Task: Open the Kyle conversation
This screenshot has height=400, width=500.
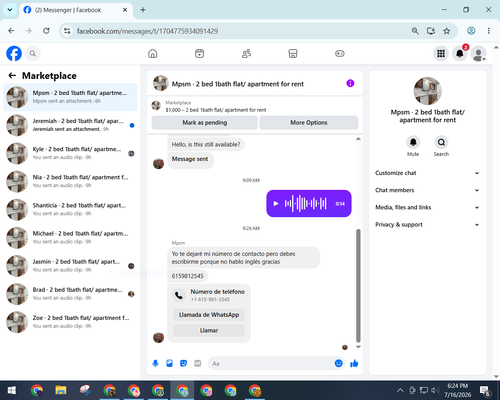Action: point(70,153)
